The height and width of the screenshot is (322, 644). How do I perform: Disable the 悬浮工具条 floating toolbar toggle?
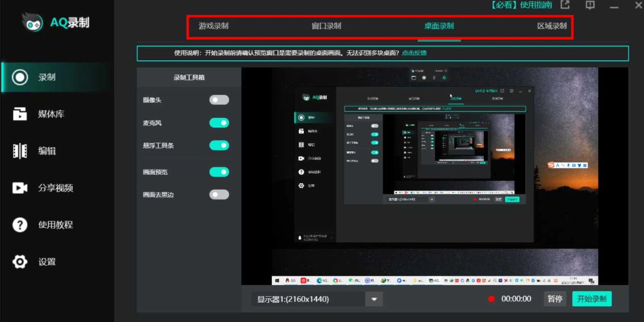tap(219, 145)
